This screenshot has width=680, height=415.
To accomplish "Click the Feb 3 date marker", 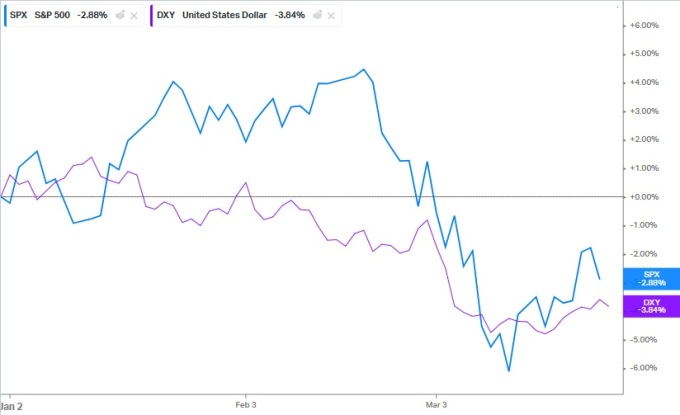I will (245, 406).
